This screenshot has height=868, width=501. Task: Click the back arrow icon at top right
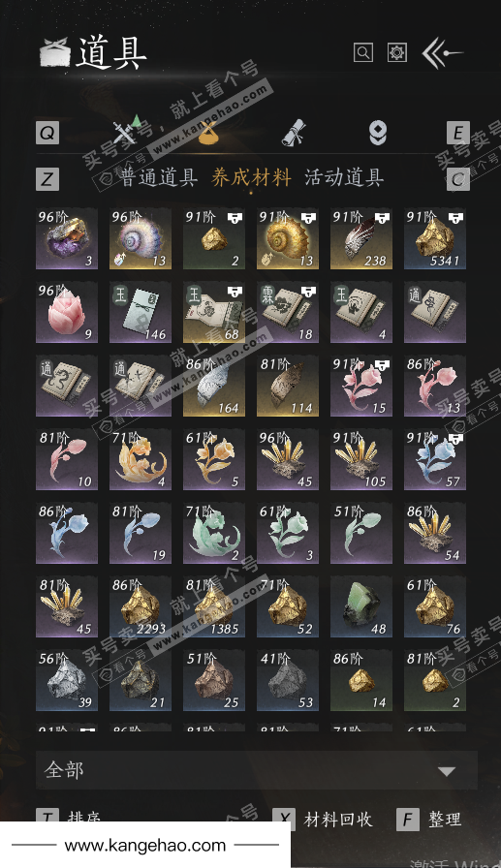coord(442,52)
